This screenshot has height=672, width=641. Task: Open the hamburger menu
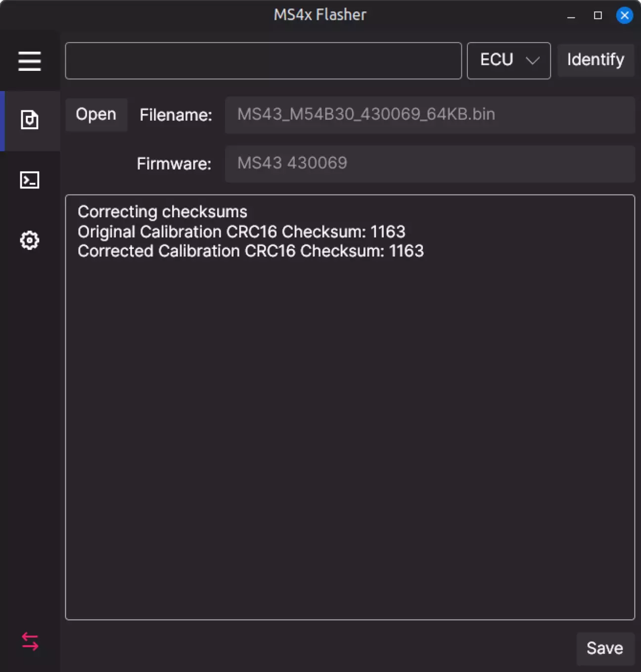[30, 61]
